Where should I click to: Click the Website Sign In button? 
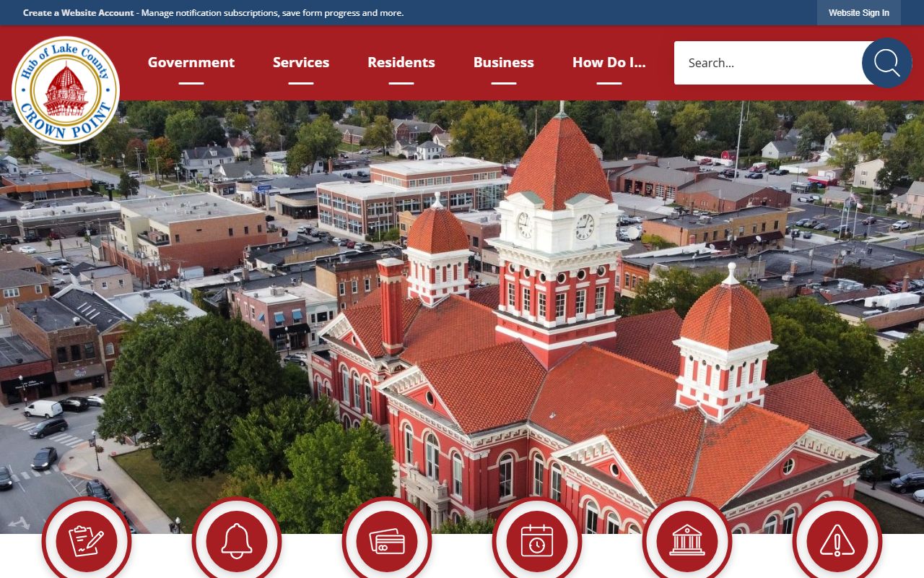tap(859, 13)
